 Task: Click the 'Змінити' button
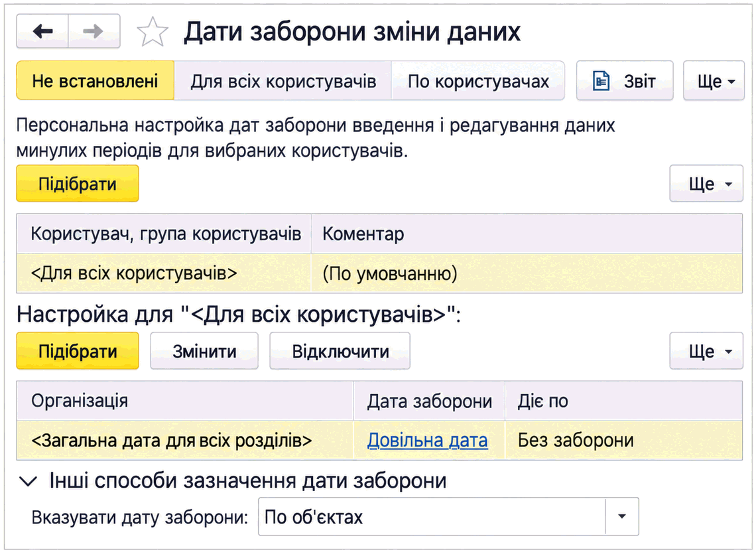tap(204, 351)
